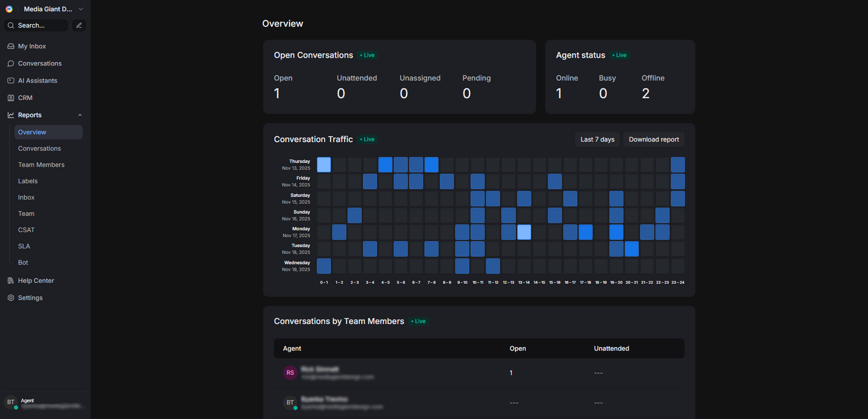Click the Media Giant workspace logo
This screenshot has height=419, width=868.
9,9
